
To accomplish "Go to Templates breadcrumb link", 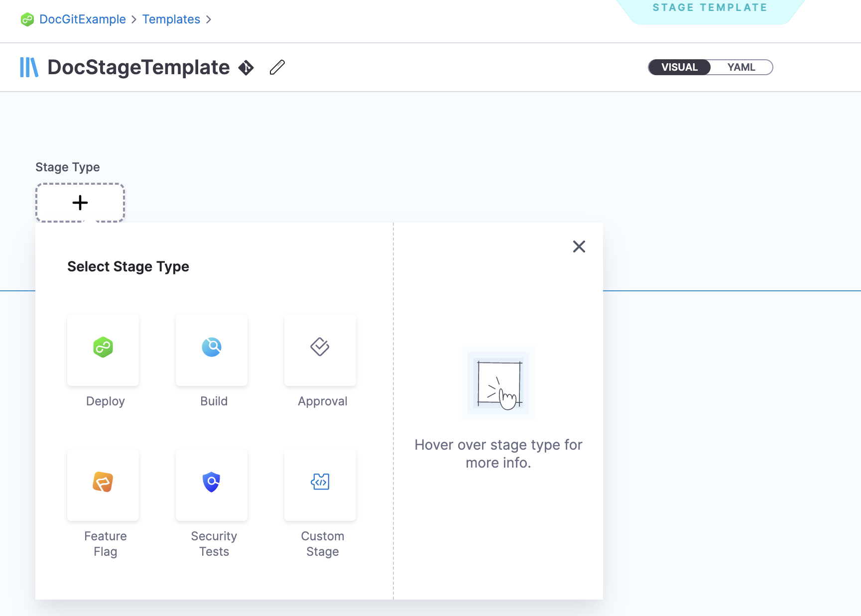I will [x=171, y=19].
